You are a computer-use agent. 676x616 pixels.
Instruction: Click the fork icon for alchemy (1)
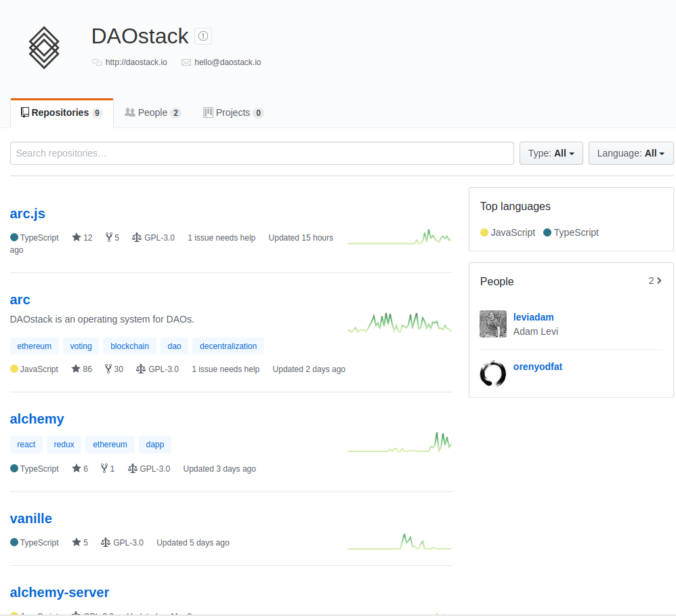(104, 468)
